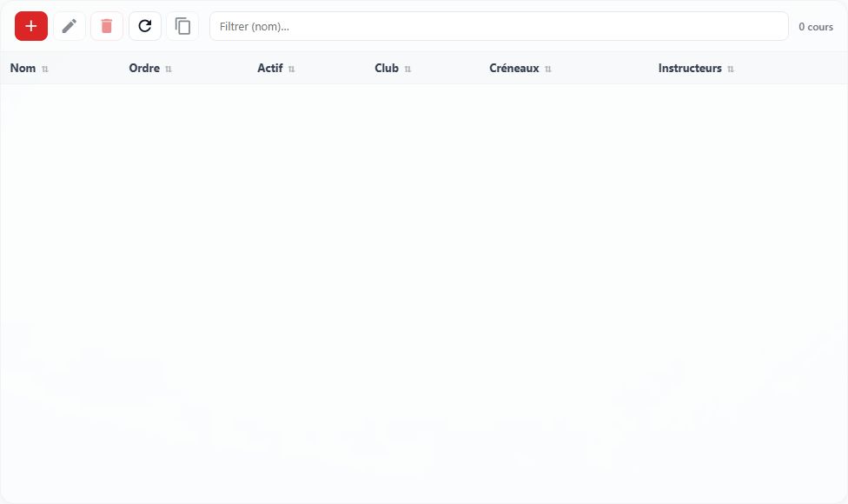Click the duplicate copy icon
The image size is (848, 504).
(182, 26)
